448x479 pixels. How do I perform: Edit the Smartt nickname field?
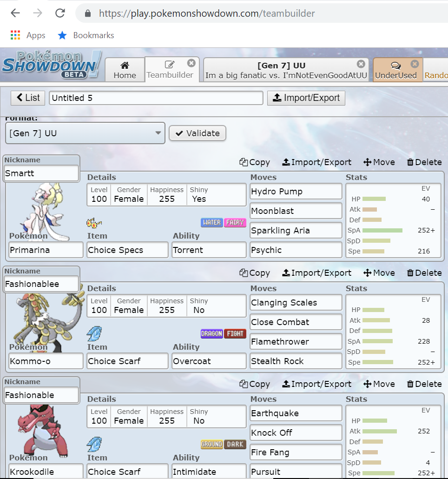(x=41, y=173)
